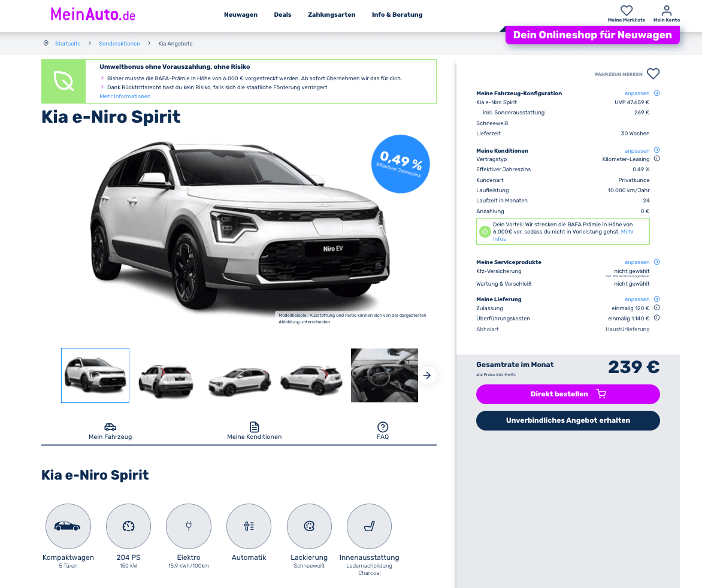Image resolution: width=702 pixels, height=588 pixels.
Task: Open the Neuwagen menu
Action: pyautogui.click(x=241, y=14)
